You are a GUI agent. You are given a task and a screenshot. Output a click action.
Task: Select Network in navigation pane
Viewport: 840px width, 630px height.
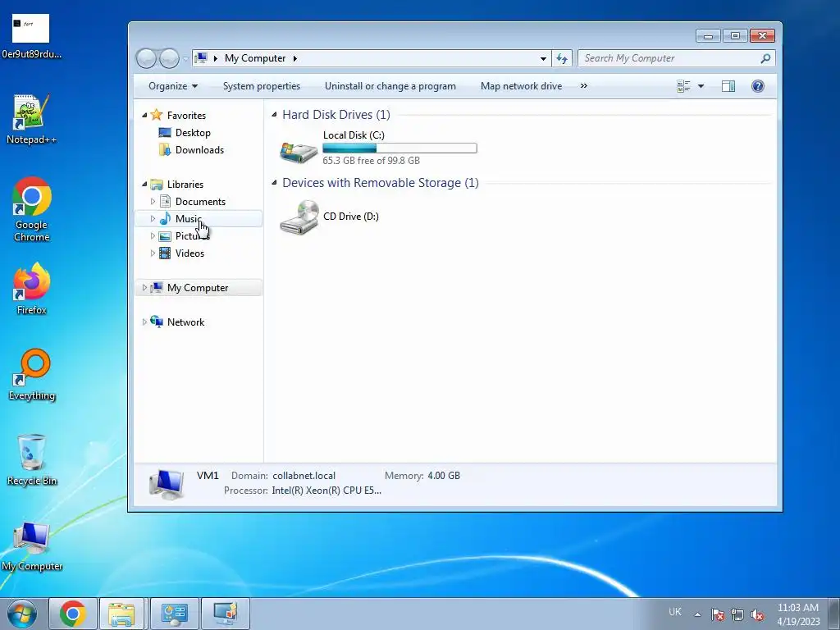(185, 322)
